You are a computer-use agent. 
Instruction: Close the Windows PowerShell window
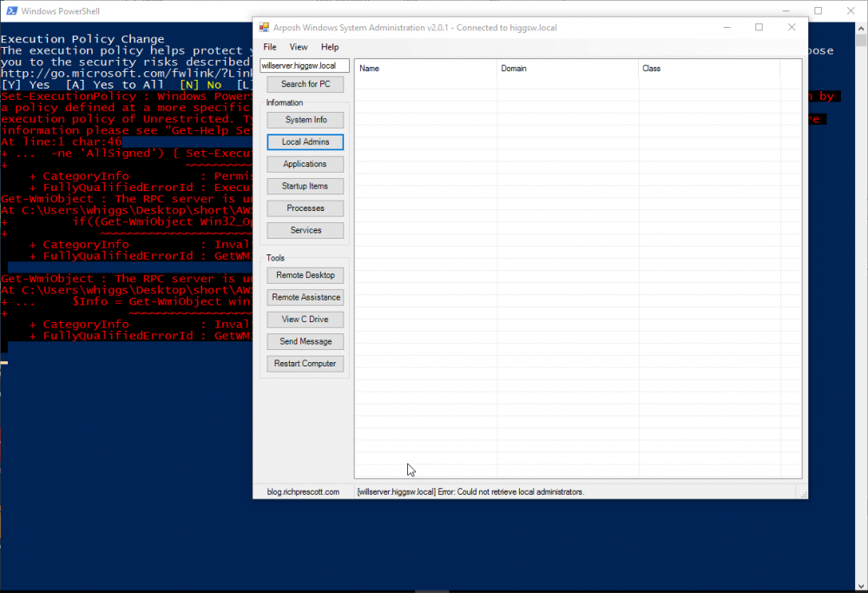851,10
